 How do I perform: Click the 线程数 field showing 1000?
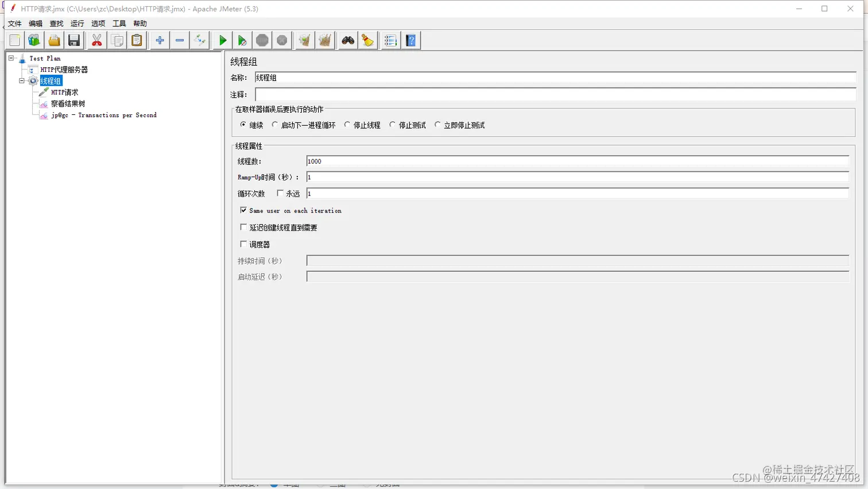(578, 161)
